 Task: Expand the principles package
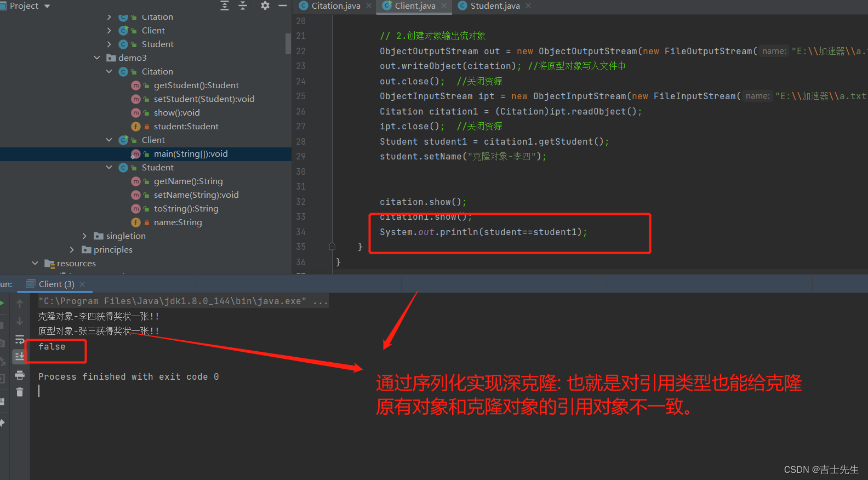72,250
